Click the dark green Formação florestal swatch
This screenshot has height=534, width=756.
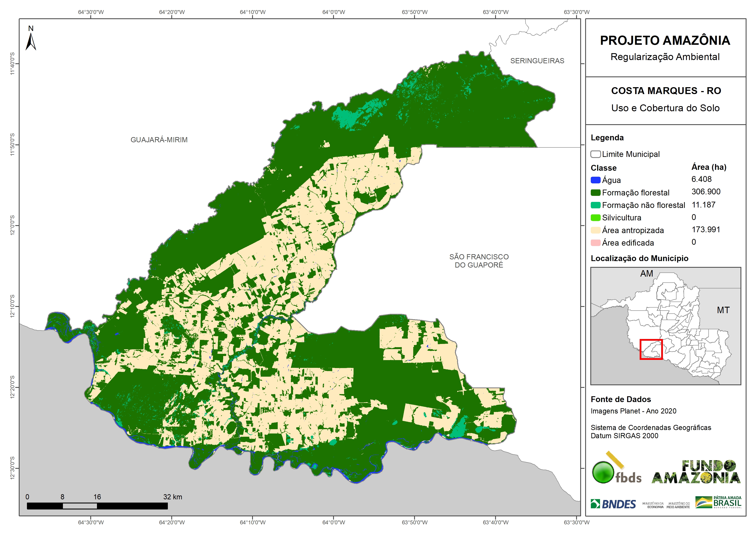coord(595,193)
